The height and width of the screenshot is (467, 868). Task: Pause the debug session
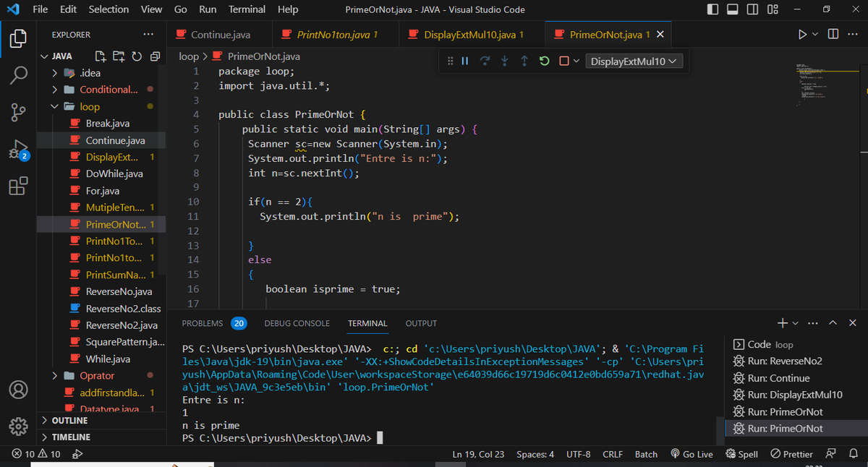point(466,61)
